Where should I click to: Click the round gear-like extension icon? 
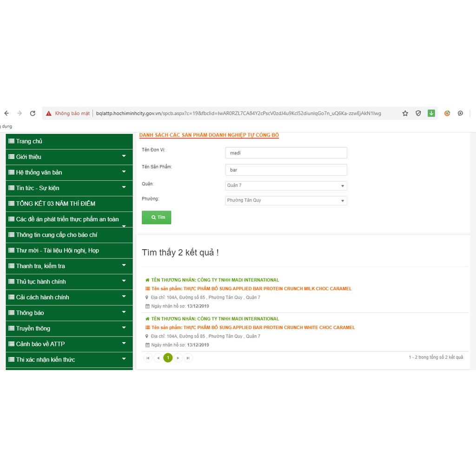click(460, 113)
